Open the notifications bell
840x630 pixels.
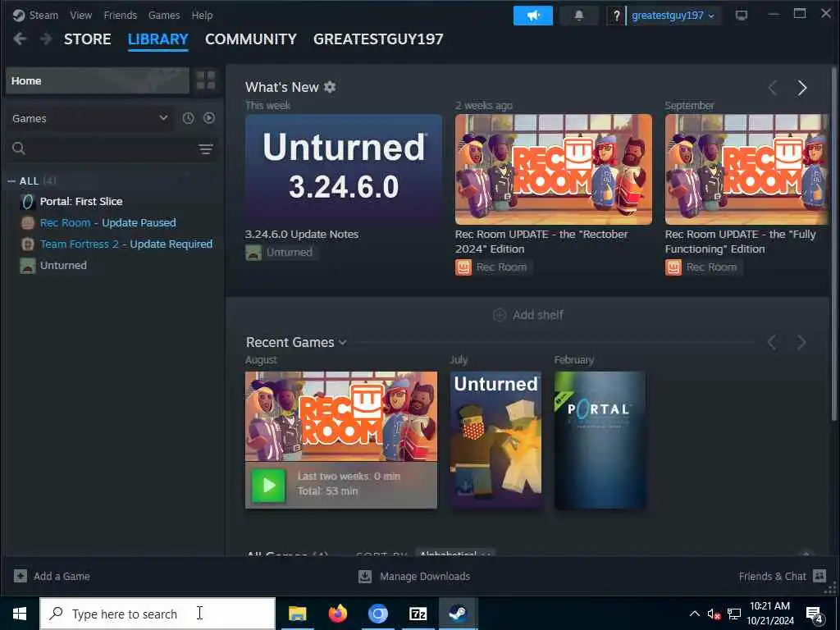pyautogui.click(x=578, y=16)
